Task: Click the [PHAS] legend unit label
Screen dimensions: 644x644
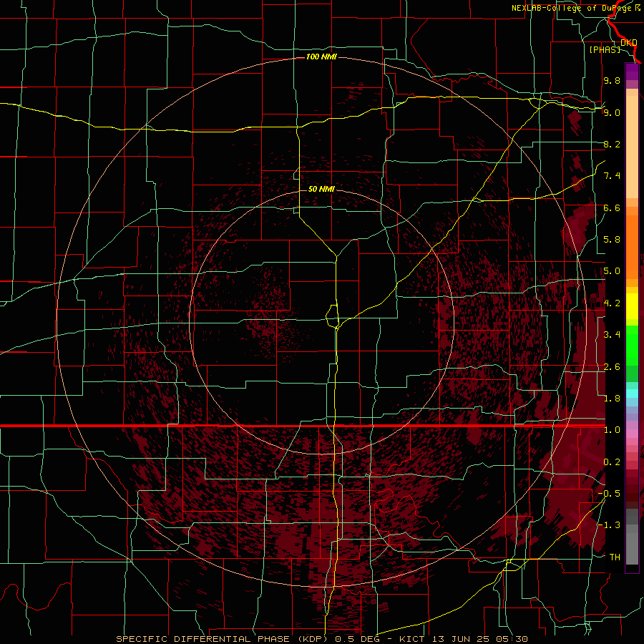Action: click(605, 49)
